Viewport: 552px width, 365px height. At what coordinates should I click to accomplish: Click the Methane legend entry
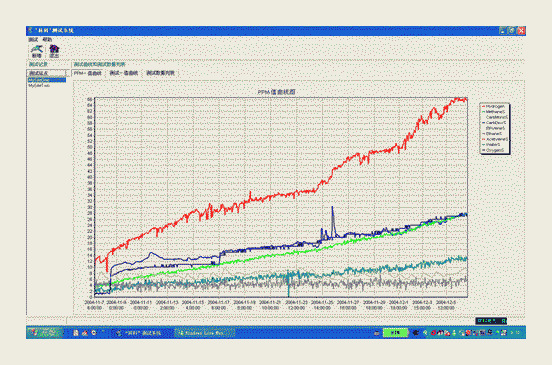point(494,112)
